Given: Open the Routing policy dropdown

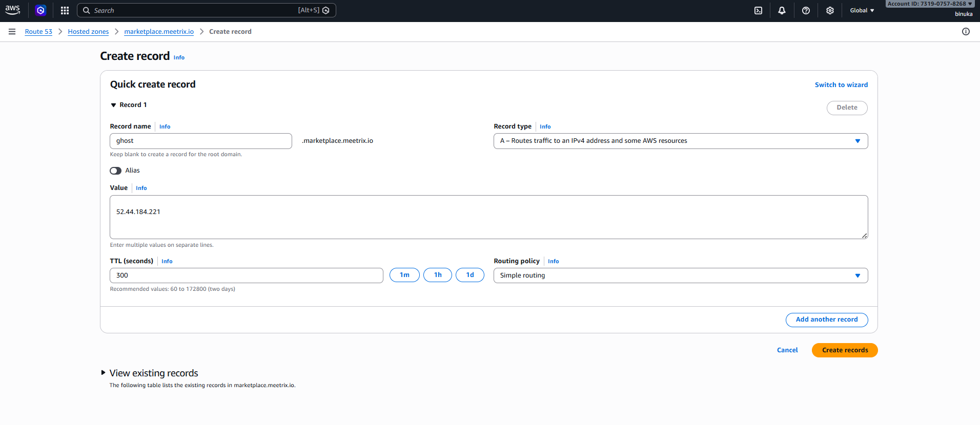Looking at the screenshot, I should tap(681, 275).
